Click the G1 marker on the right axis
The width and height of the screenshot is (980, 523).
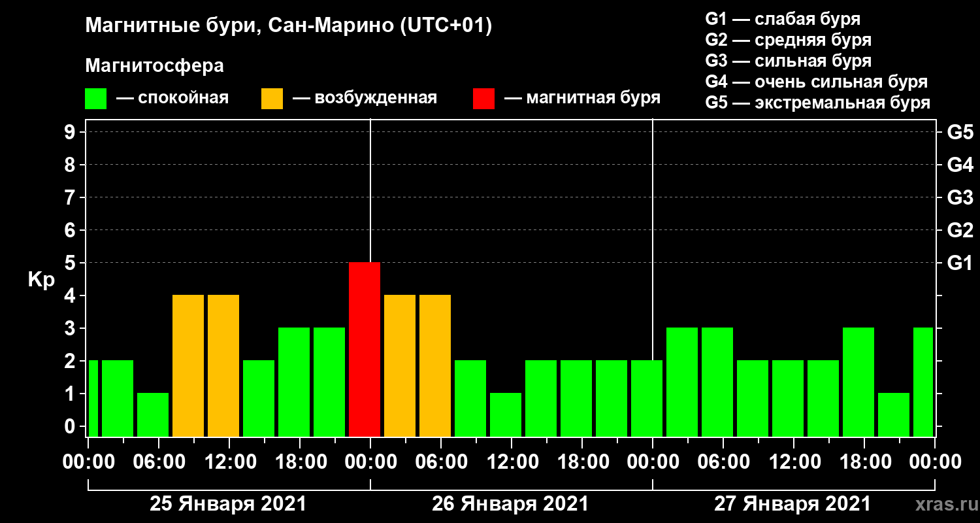click(960, 263)
